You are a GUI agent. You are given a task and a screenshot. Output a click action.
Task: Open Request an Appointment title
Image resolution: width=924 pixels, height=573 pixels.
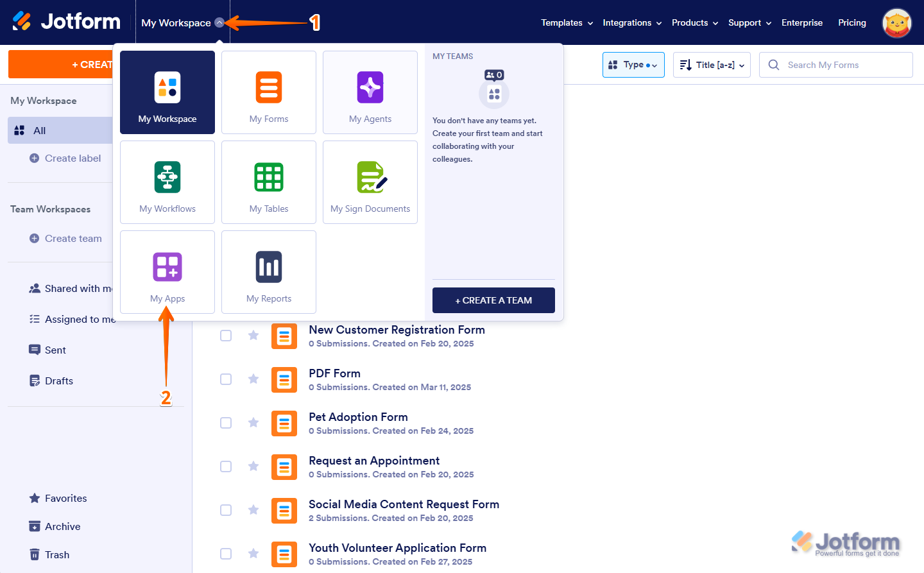click(x=374, y=461)
